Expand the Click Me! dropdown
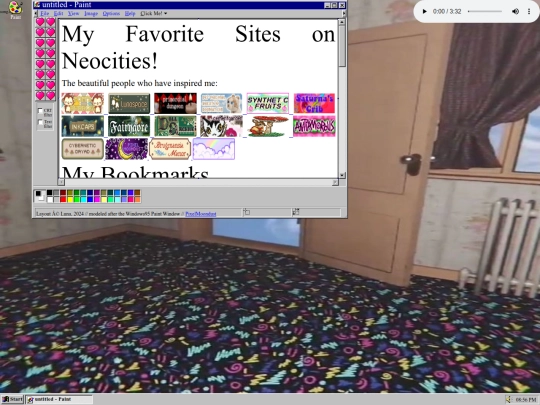This screenshot has width=540, height=405. [x=154, y=13]
